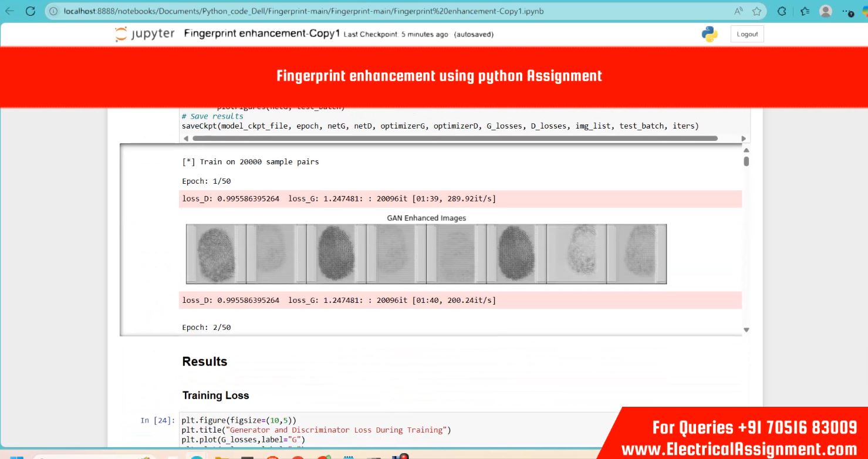
Task: Open the Favorites list icon
Action: pyautogui.click(x=805, y=11)
